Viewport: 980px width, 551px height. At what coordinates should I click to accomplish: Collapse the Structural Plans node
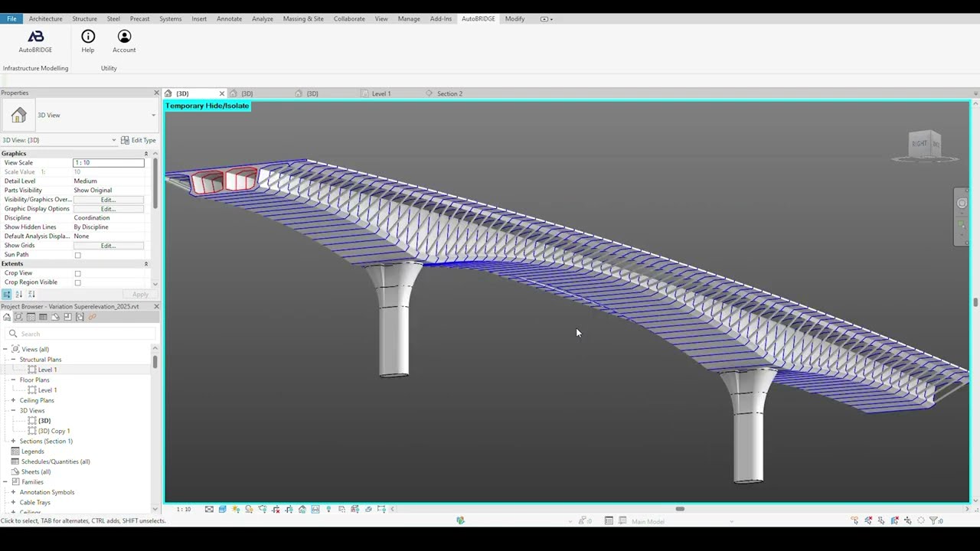click(x=13, y=360)
